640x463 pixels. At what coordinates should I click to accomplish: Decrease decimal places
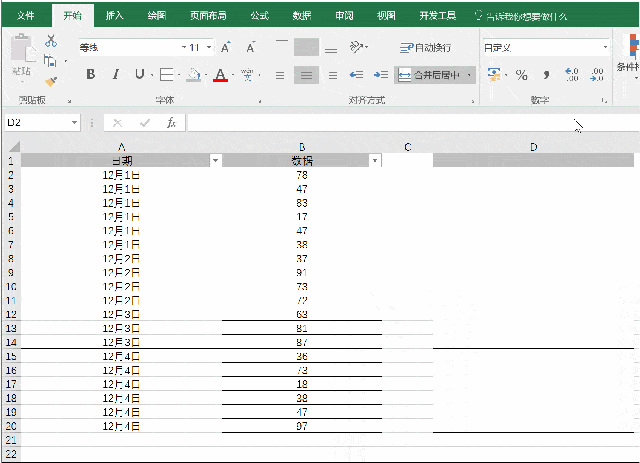597,75
